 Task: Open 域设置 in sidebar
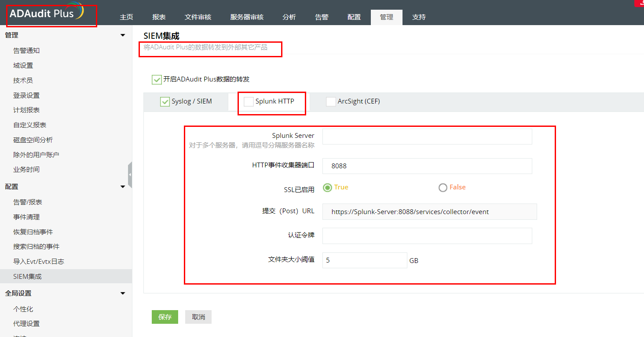click(23, 66)
